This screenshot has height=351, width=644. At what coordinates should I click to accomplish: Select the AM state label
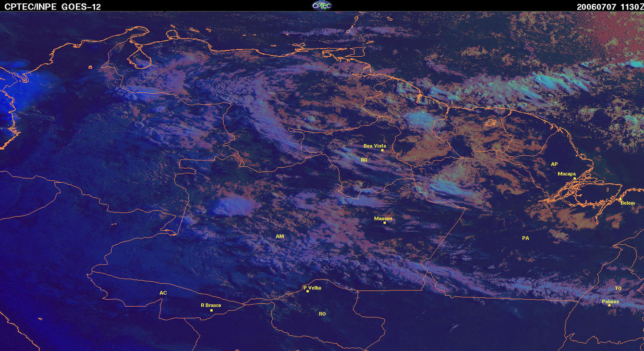(x=280, y=237)
